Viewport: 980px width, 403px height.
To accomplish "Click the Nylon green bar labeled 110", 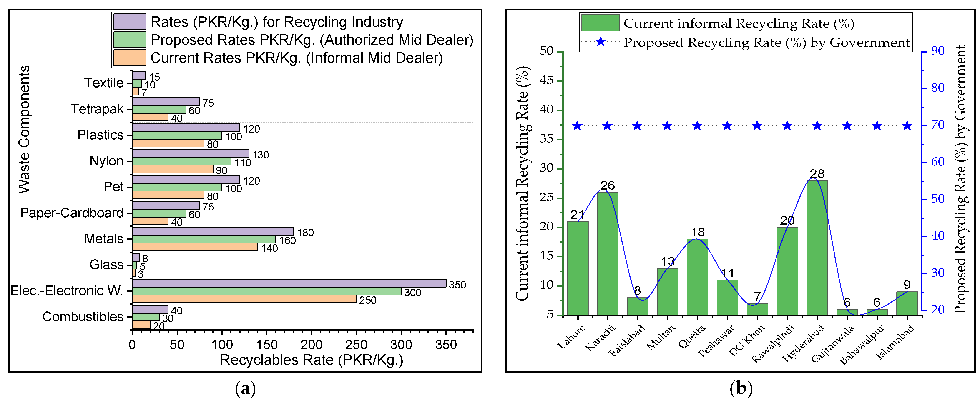I will tap(181, 162).
